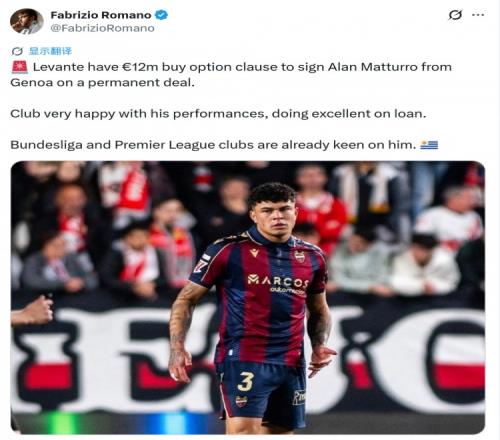Click the Bundesliga and Premier League sentence
The image size is (500, 440).
click(213, 145)
